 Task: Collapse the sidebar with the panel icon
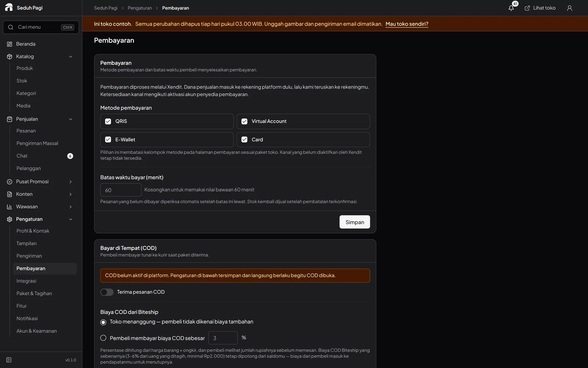(x=9, y=360)
